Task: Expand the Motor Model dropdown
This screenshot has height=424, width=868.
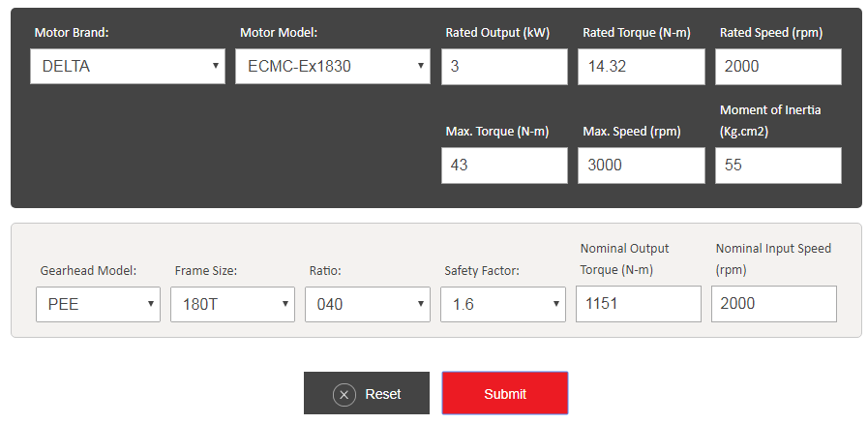Action: (x=332, y=67)
